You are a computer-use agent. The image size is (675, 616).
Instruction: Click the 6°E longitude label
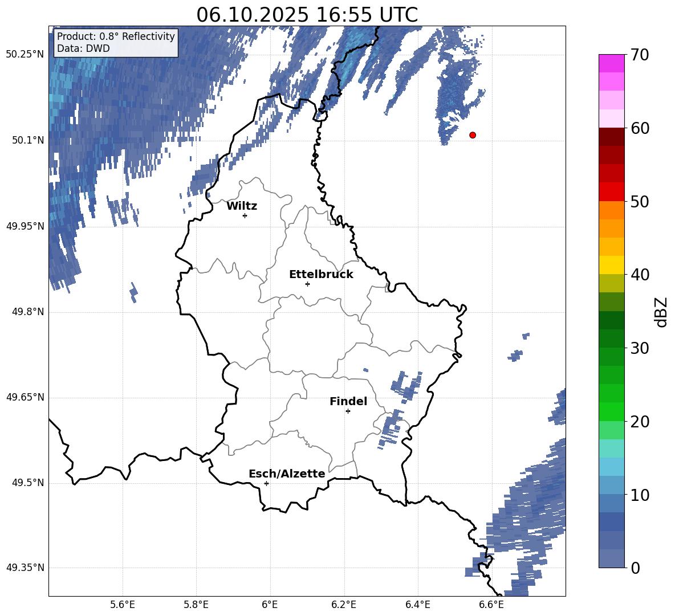(270, 605)
